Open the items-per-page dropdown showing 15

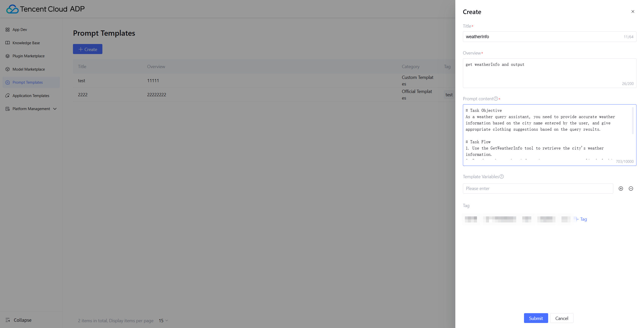tap(163, 320)
